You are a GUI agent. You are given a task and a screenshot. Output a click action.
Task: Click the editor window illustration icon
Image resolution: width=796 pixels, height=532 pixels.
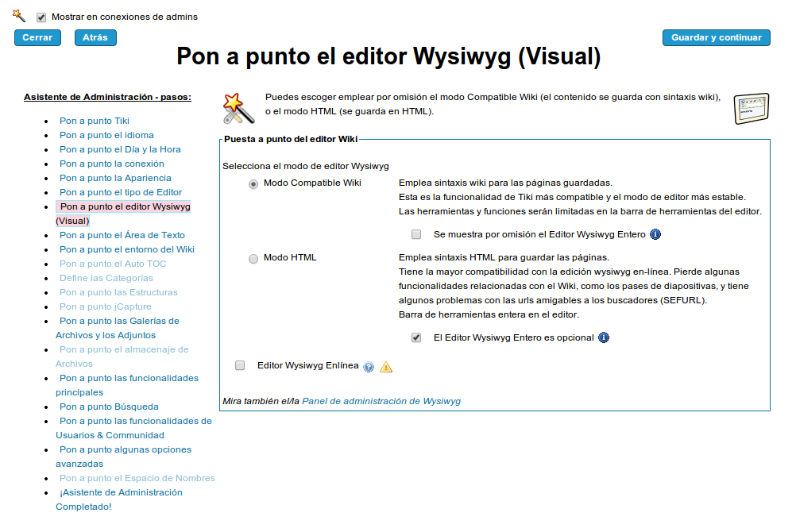[750, 109]
